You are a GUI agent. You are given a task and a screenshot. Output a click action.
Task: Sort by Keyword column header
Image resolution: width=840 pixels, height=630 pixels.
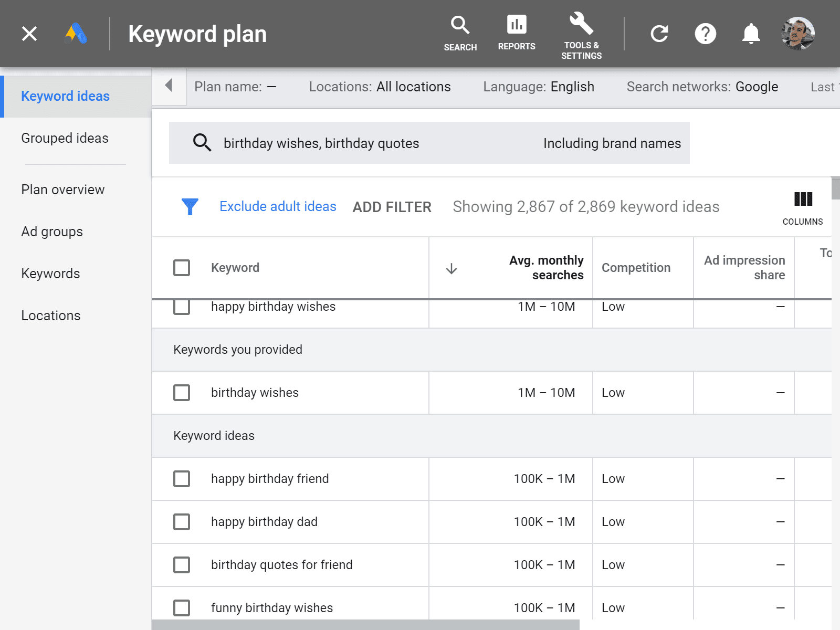click(x=235, y=268)
